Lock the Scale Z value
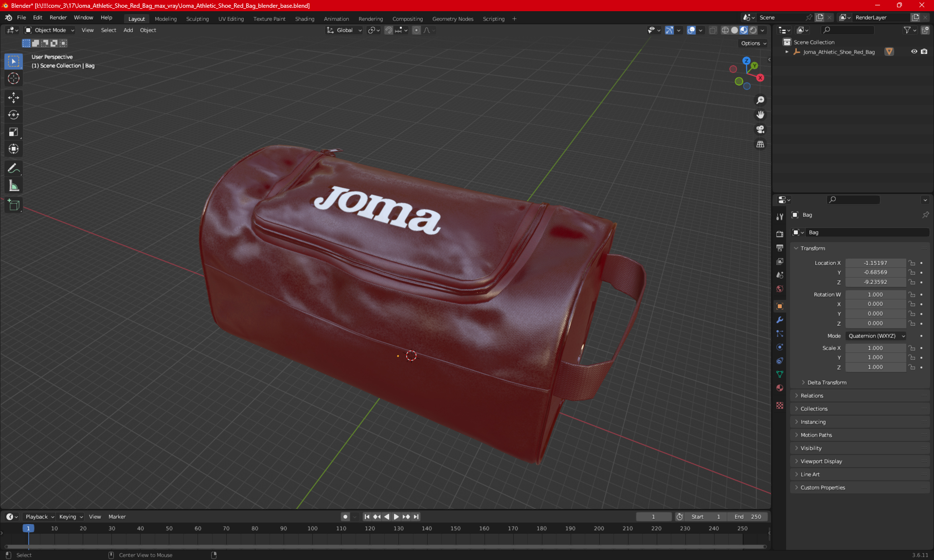934x560 pixels. tap(912, 367)
